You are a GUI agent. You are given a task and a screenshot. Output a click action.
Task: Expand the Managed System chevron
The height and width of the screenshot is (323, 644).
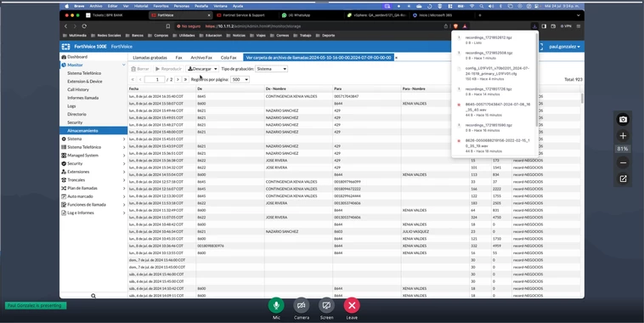[x=124, y=156]
